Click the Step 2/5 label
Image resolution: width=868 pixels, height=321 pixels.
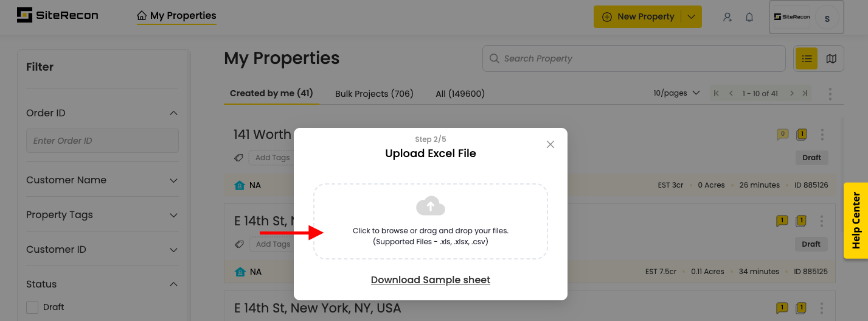(431, 139)
